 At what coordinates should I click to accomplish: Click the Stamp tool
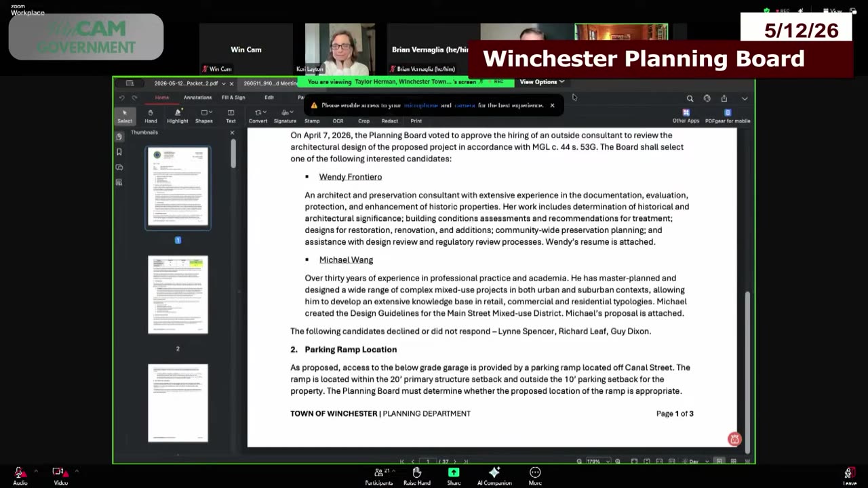tap(312, 121)
